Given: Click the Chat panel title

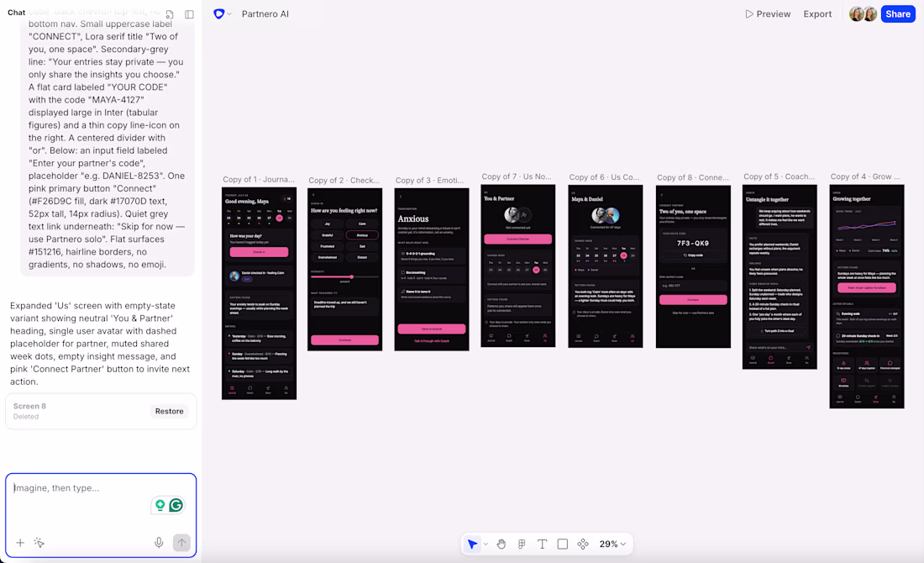Looking at the screenshot, I should [17, 13].
